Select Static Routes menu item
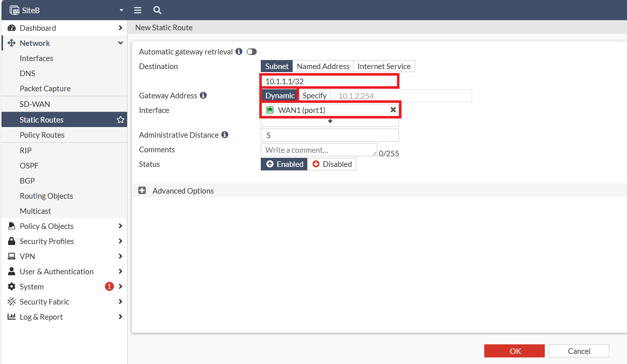Screen dimensions: 627x364 tap(64, 119)
